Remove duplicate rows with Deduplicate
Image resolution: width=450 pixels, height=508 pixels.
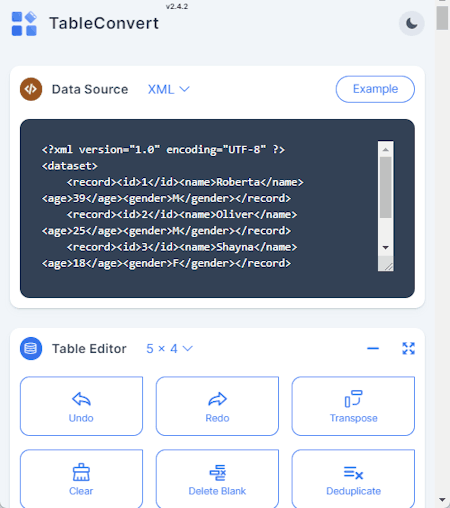click(x=353, y=479)
